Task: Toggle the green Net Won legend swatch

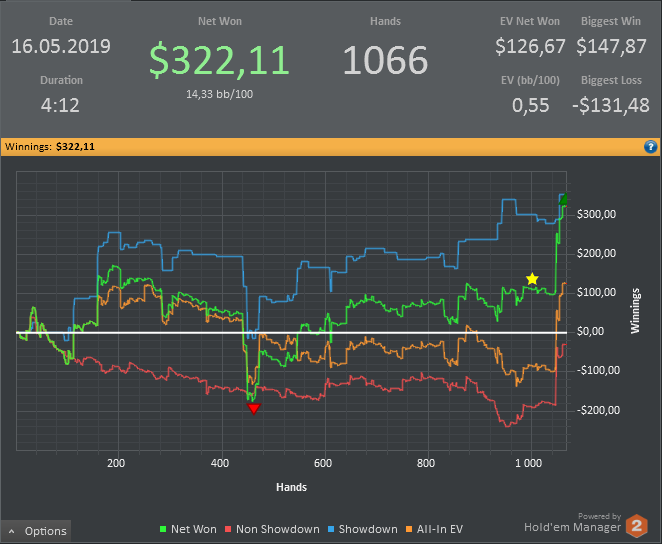Action: coord(163,529)
